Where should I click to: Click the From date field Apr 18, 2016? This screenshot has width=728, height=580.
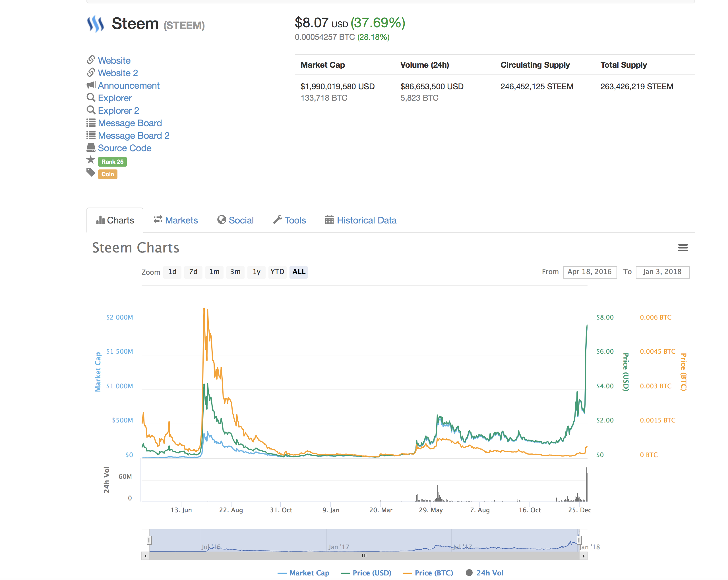point(590,272)
